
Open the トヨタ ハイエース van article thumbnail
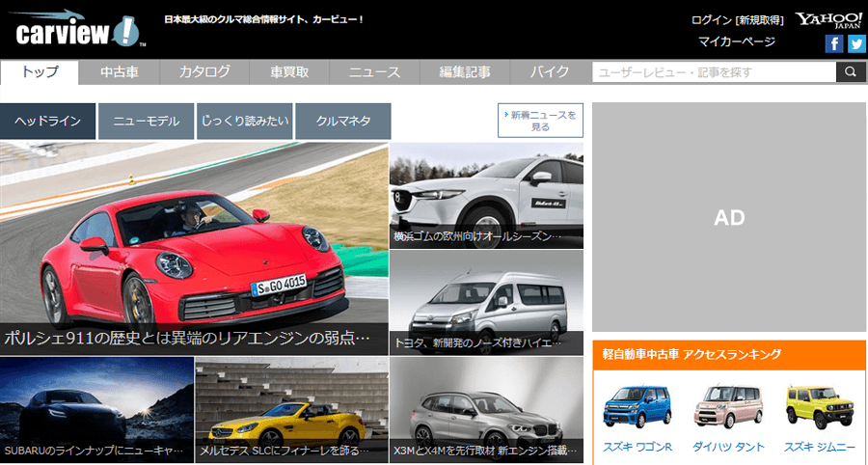(487, 303)
